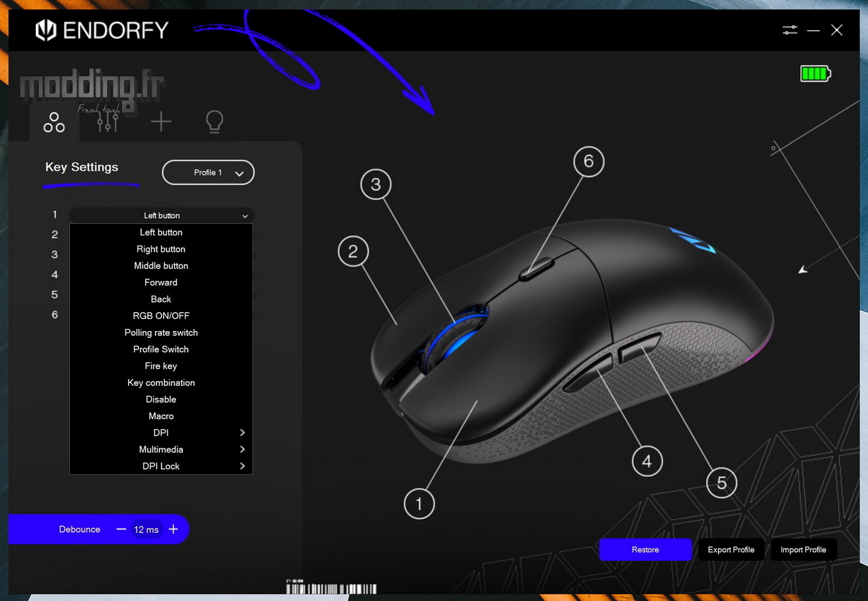
Task: Open the performance sliders tab icon
Action: point(108,121)
